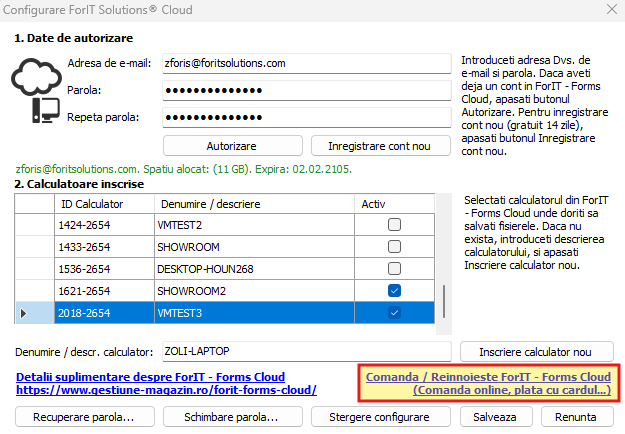Sort by ID Calculator column header
The height and width of the screenshot is (434, 625).
tap(104, 204)
